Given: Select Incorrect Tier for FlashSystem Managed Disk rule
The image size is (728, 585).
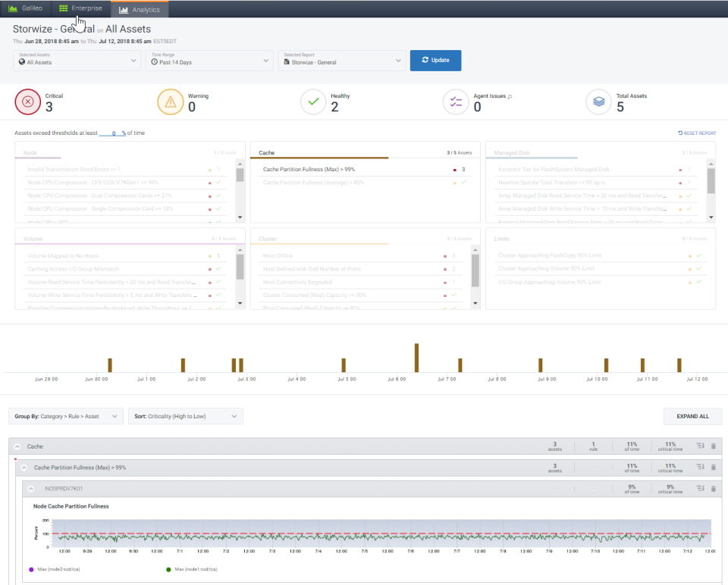Looking at the screenshot, I should (597, 169).
